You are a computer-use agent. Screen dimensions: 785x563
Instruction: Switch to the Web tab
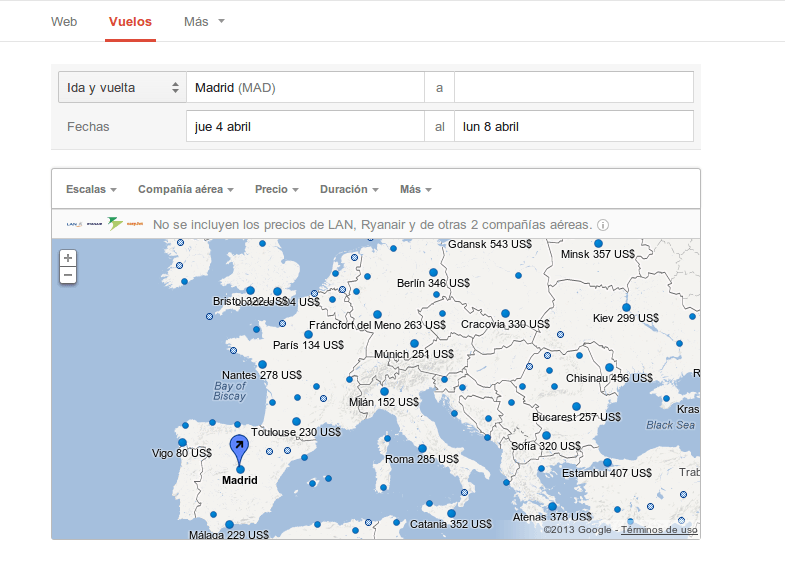click(64, 21)
